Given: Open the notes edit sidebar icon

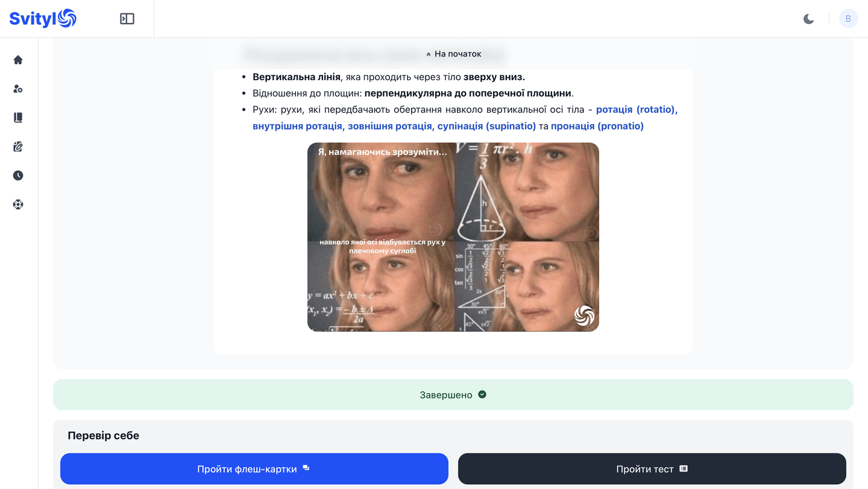Looking at the screenshot, I should pyautogui.click(x=18, y=147).
